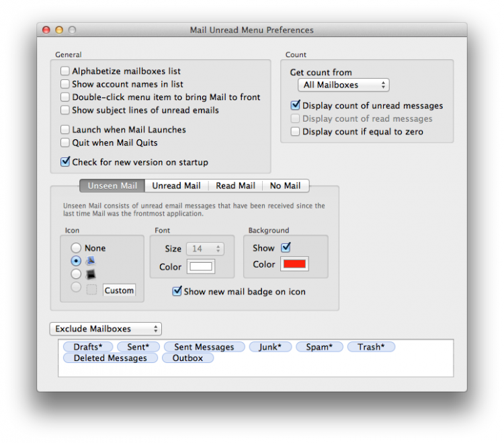
Task: Click the white font color swatch
Action: (201, 266)
